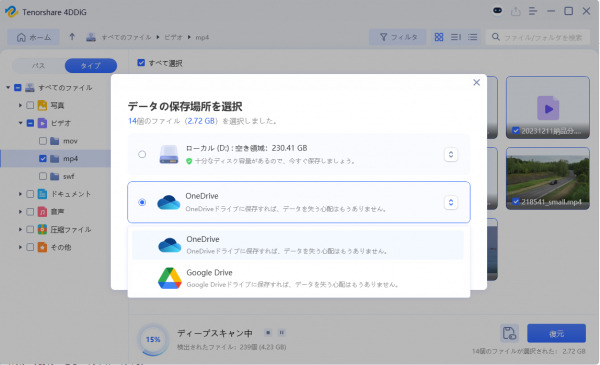This screenshot has height=365, width=600.
Task: Open the 218541_small.mp4 thumbnail
Action: (548, 178)
